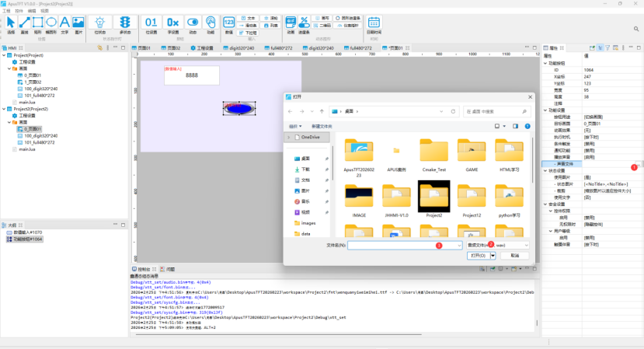
Task: Expand the OneDrive node in sidebar
Action: [289, 137]
